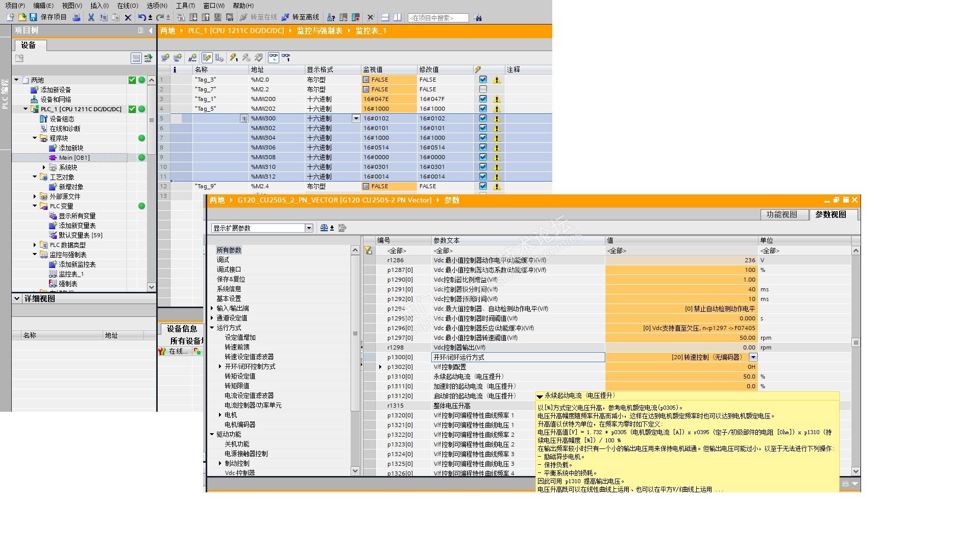The image size is (980, 551).
Task: Click the Undo arrow icon
Action: (x=142, y=17)
